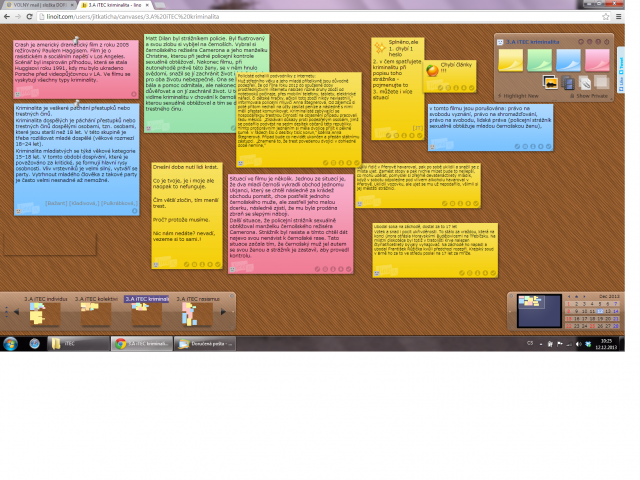Image resolution: width=640 pixels, height=480 pixels.
Task: Bookmark this page with the star icon
Action: pyautogui.click(x=606, y=17)
